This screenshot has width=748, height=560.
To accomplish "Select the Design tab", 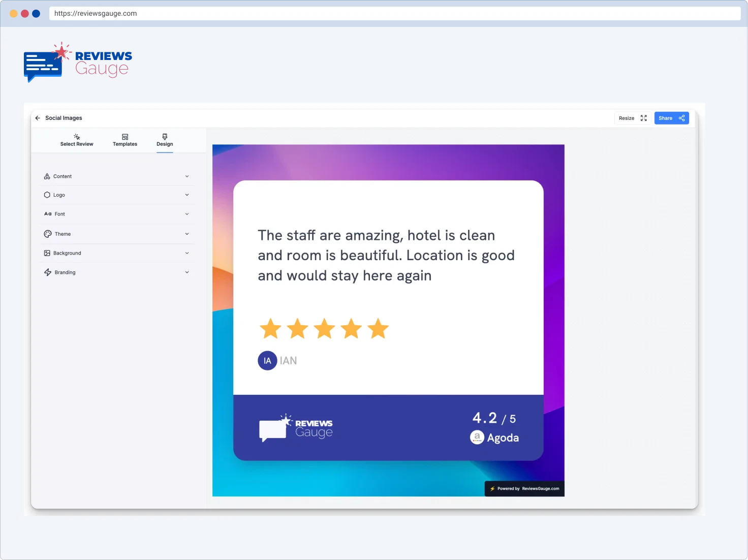I will [165, 140].
